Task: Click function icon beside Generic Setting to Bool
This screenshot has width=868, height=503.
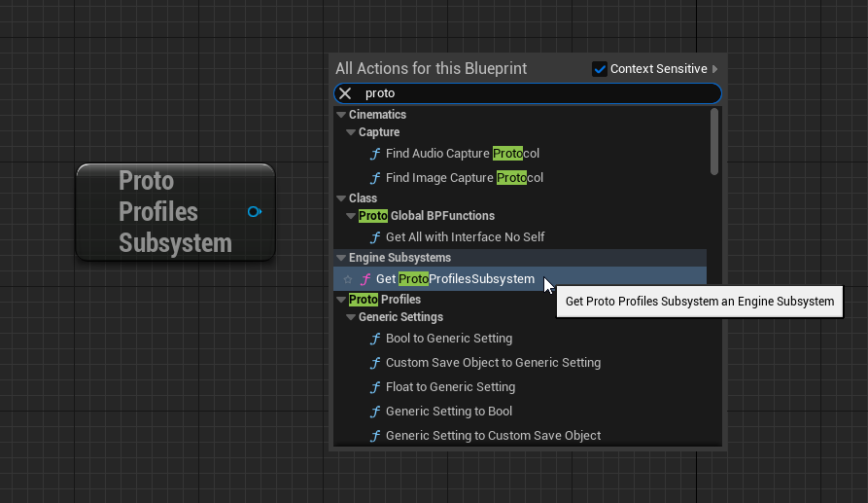Action: [x=375, y=412]
